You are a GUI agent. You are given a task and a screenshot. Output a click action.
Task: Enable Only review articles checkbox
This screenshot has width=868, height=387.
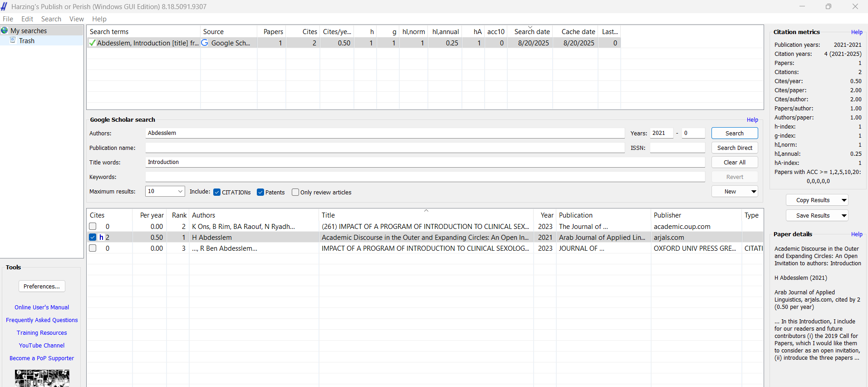(295, 192)
